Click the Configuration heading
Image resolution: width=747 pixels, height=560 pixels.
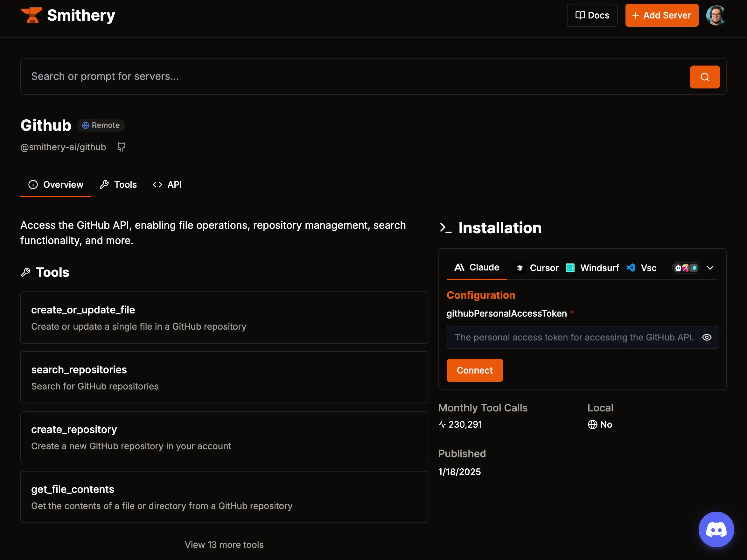pyautogui.click(x=481, y=295)
